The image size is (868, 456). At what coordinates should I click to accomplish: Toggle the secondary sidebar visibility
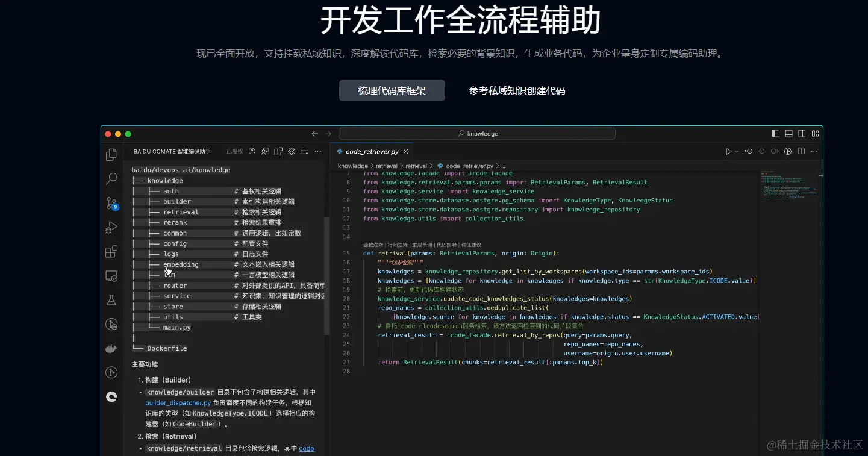pyautogui.click(x=802, y=133)
